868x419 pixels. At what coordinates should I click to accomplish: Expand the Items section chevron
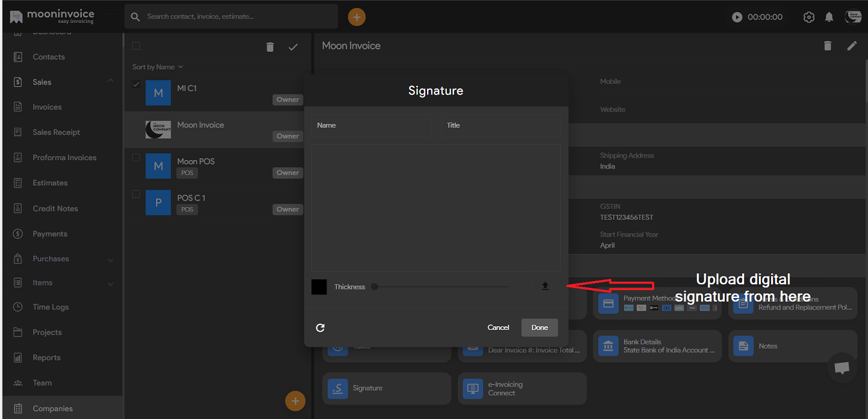(110, 284)
